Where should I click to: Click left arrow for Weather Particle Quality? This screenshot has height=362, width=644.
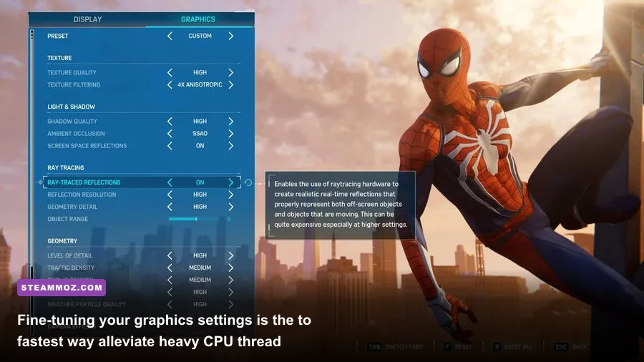point(170,305)
